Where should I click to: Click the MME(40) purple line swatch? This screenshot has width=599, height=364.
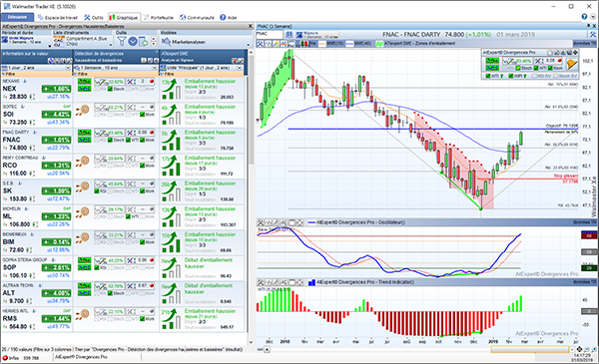pos(349,44)
